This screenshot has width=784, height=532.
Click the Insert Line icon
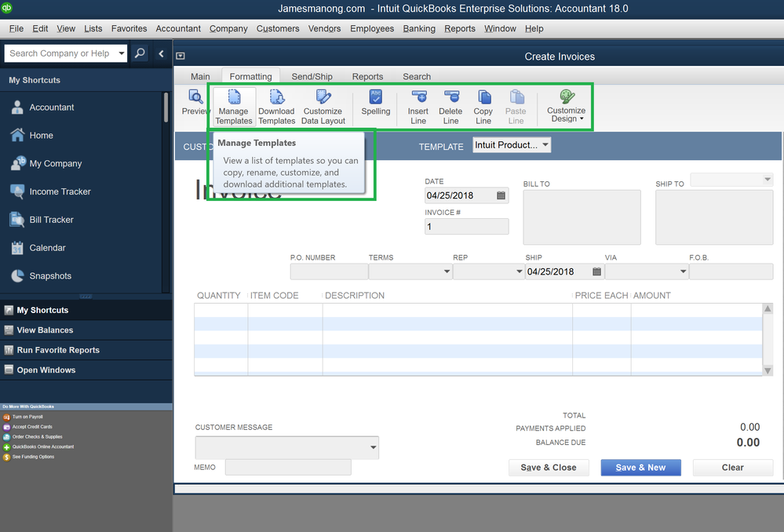click(418, 104)
